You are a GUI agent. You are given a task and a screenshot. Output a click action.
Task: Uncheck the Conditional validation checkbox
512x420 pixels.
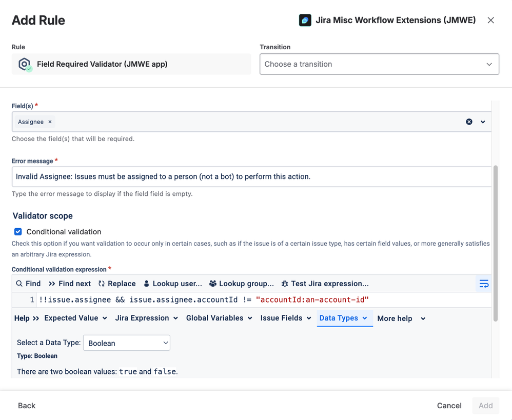[x=18, y=232]
